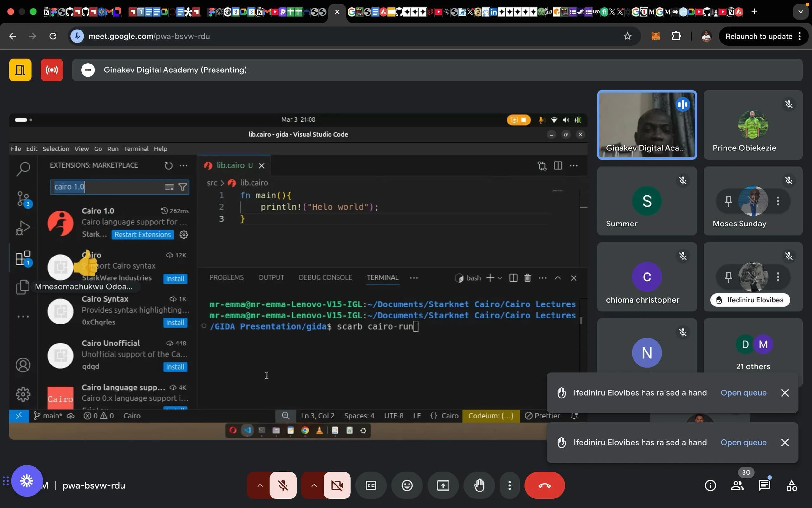Open the Chrome extensions puzzle icon
Image resolution: width=812 pixels, height=508 pixels.
tap(676, 36)
